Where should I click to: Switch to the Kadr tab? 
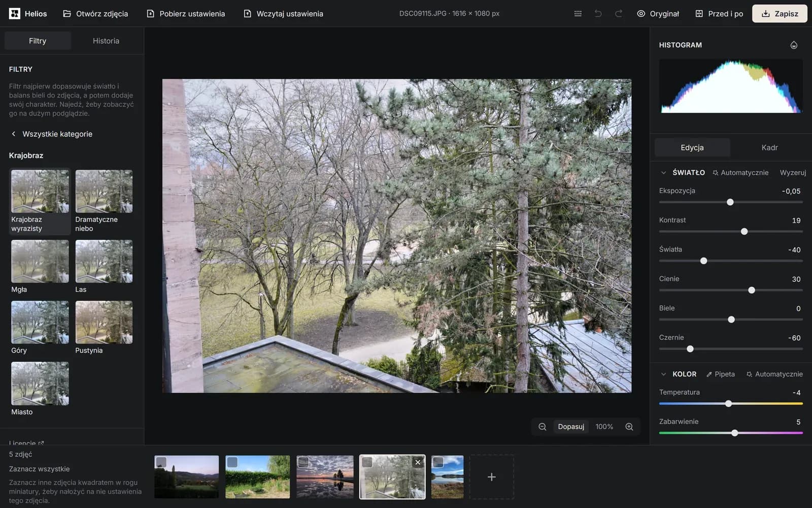pyautogui.click(x=769, y=147)
